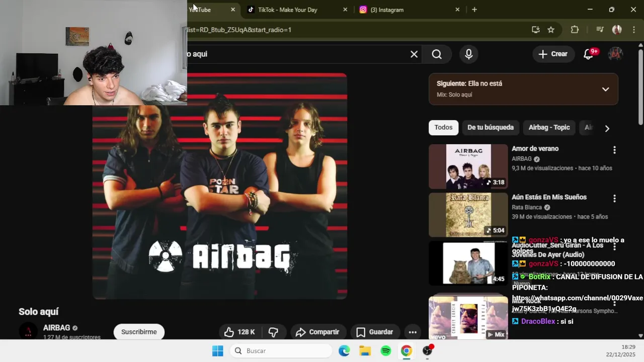
Task: Open File Explorer from the taskbar
Action: (x=365, y=351)
